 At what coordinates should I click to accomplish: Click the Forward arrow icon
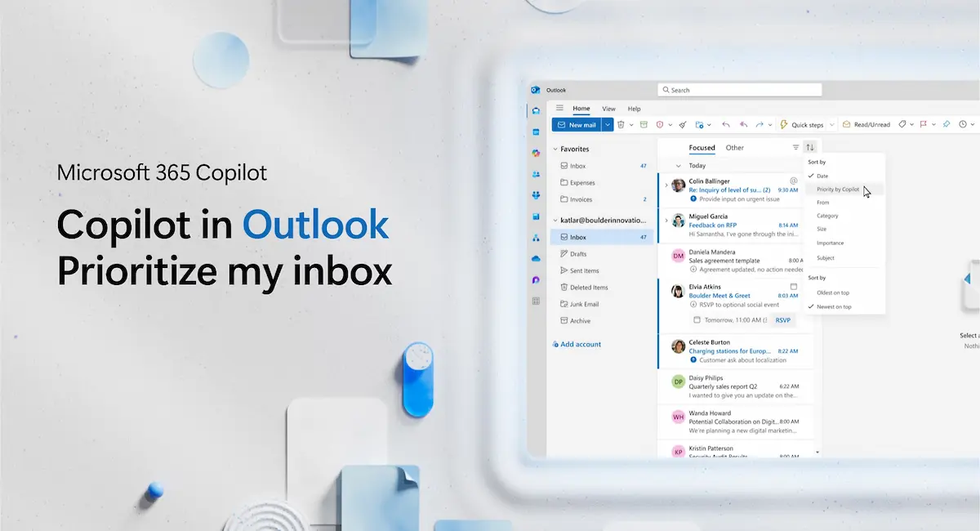[759, 124]
